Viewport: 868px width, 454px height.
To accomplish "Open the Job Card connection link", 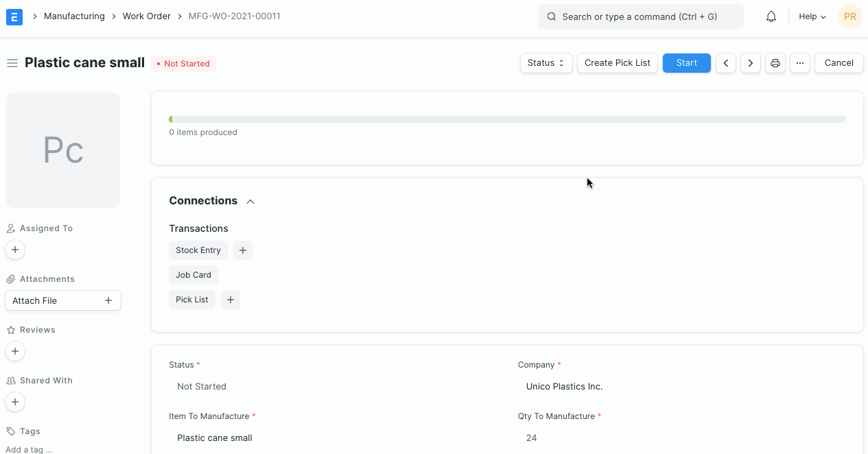I will point(193,275).
